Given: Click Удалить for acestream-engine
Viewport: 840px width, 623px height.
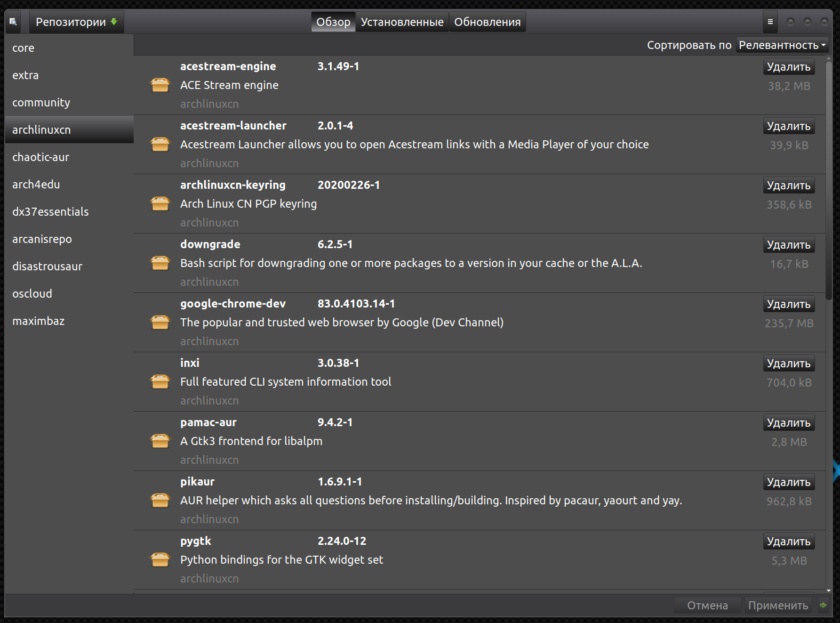Looking at the screenshot, I should tap(789, 67).
